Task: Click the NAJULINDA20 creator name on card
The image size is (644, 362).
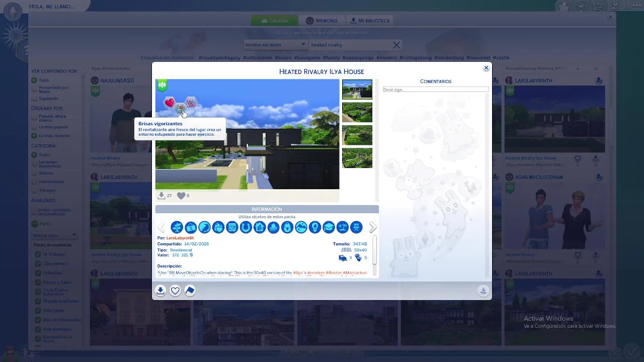Action: (x=116, y=80)
